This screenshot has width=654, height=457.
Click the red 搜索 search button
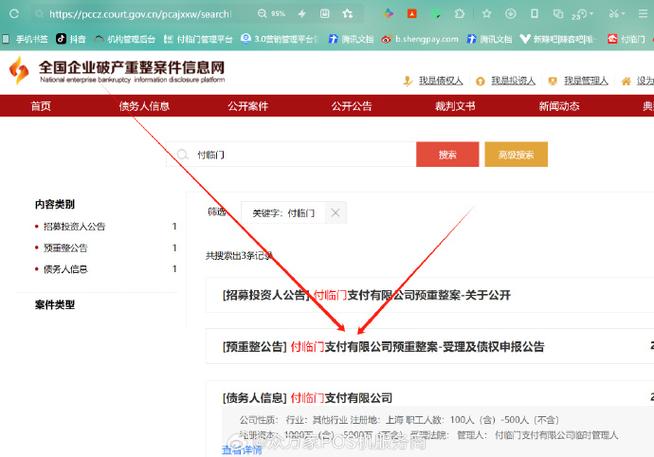pos(448,155)
